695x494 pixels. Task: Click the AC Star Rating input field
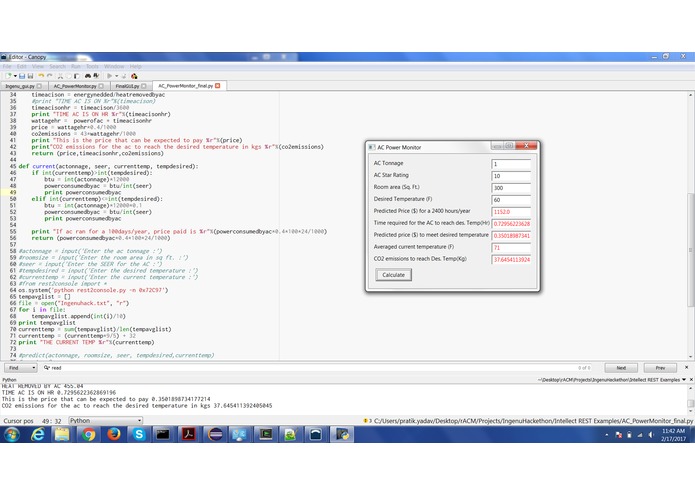(x=511, y=176)
